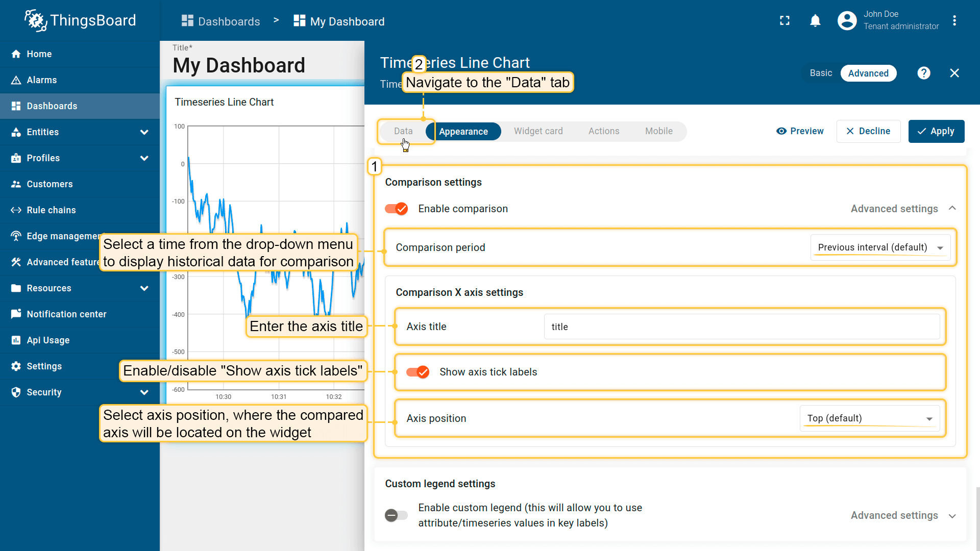Click the Apply button
980x551 pixels.
pos(936,131)
